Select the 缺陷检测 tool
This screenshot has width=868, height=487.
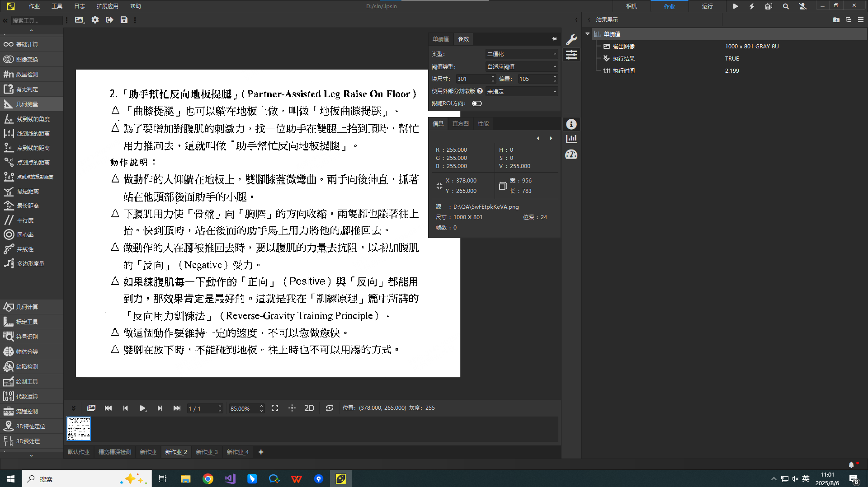26,366
